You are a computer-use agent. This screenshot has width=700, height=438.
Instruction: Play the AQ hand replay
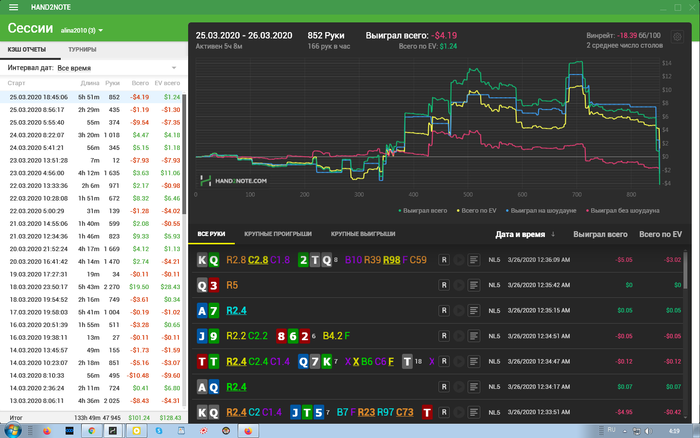[x=458, y=387]
